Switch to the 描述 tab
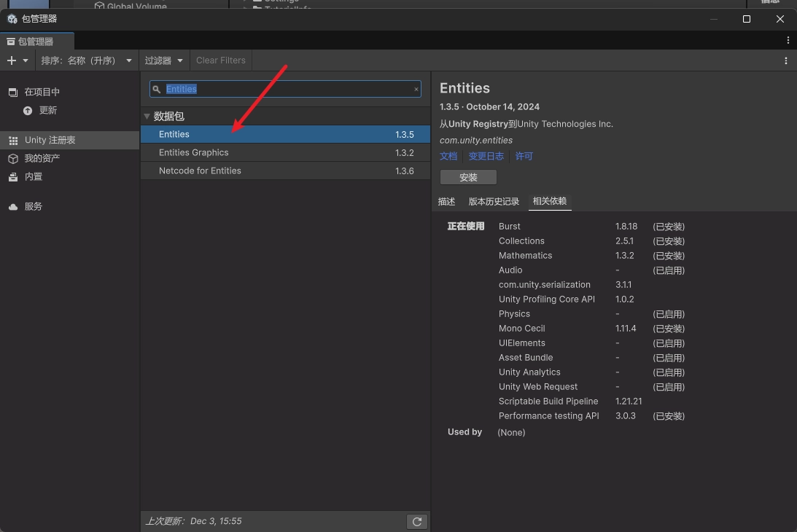797x532 pixels. [x=446, y=201]
